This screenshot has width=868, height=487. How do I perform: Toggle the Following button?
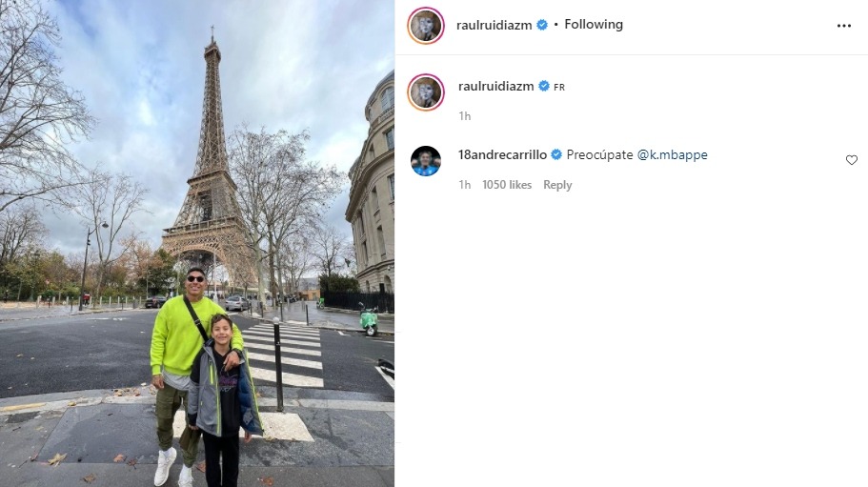pos(594,25)
